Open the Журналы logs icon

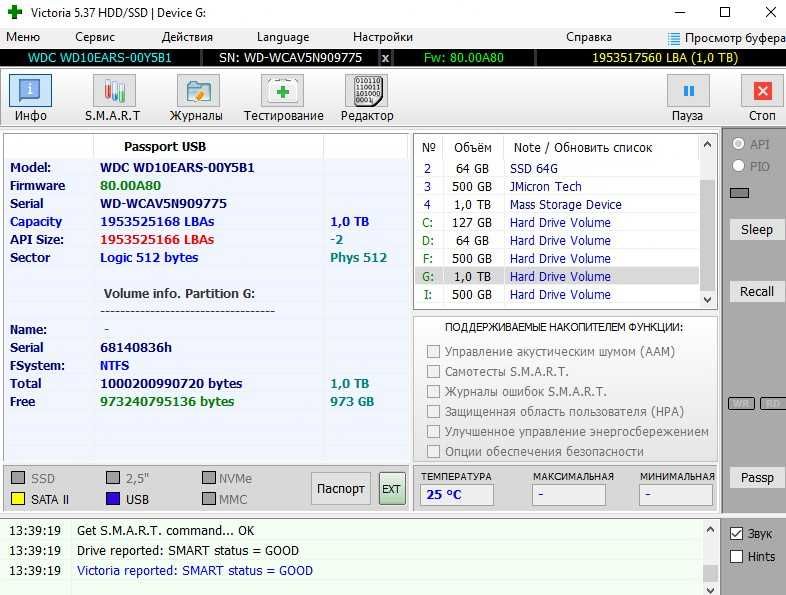(198, 91)
